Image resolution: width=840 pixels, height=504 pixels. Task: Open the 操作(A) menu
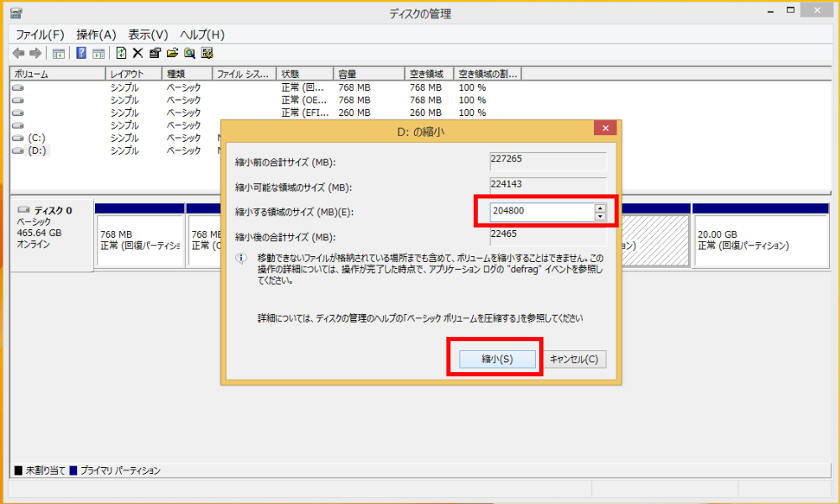click(94, 34)
